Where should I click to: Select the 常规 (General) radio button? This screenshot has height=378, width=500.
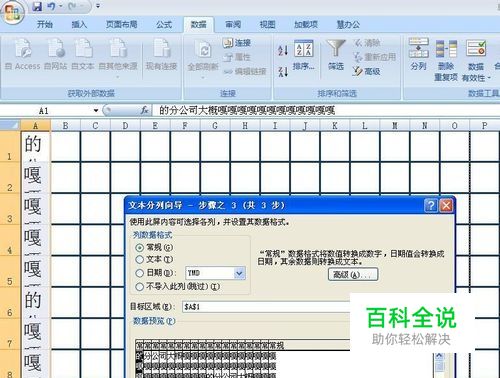(140, 248)
